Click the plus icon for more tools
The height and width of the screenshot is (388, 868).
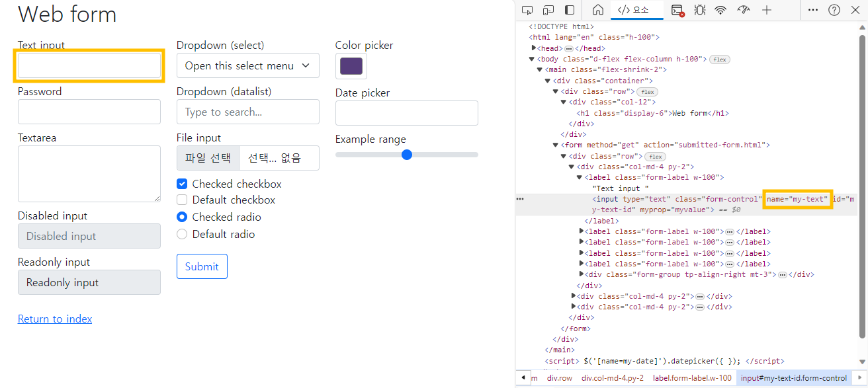(767, 10)
